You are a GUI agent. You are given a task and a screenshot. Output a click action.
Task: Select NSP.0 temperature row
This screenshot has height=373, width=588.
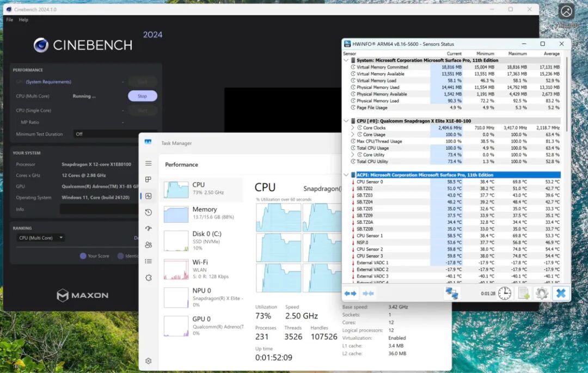coord(455,242)
